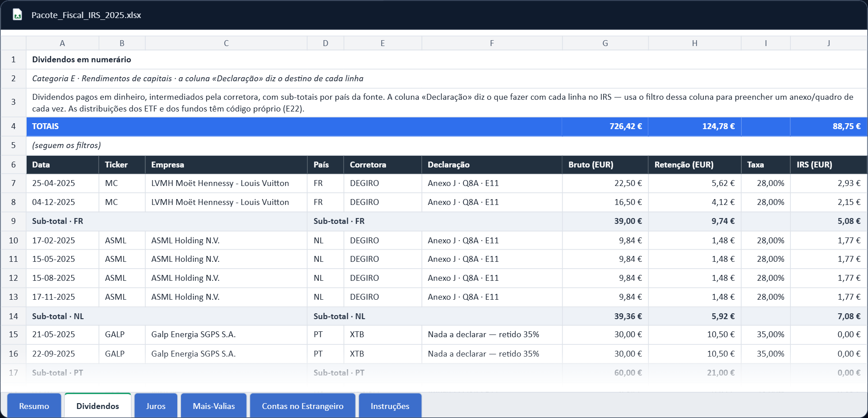Screen dimensions: 868x418
Task: Click the Categoria E subtitle row
Action: 447,79
